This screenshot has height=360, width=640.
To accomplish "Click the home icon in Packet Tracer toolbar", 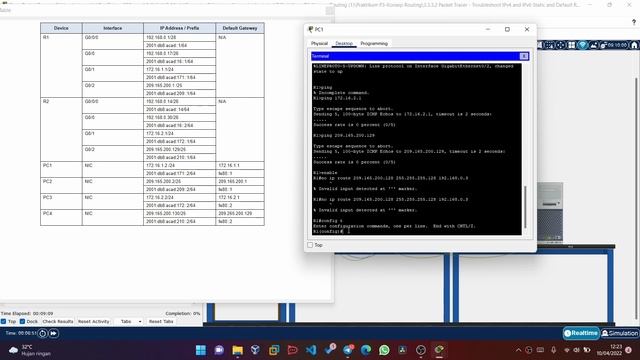I will tap(634, 45).
